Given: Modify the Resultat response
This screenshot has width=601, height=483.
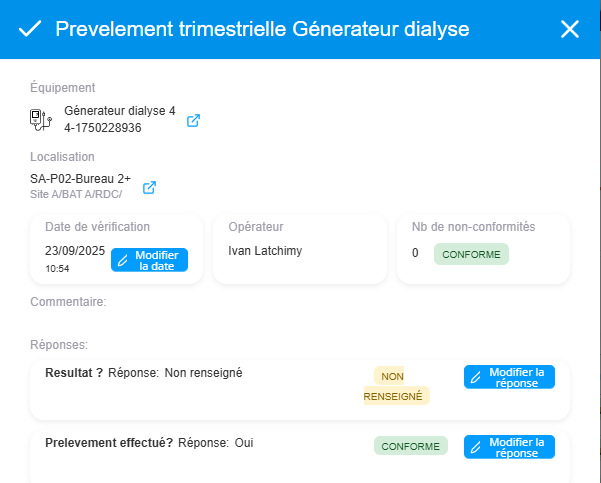Looking at the screenshot, I should coord(509,377).
